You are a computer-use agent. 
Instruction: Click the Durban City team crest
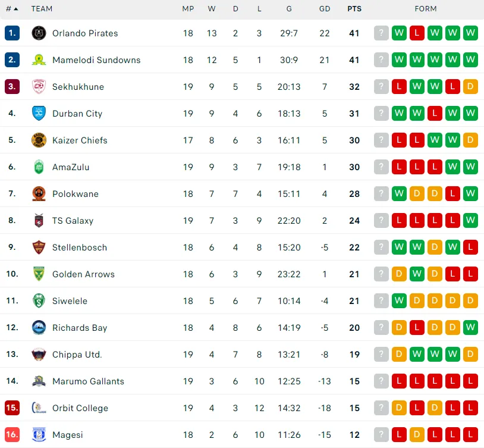(x=39, y=114)
